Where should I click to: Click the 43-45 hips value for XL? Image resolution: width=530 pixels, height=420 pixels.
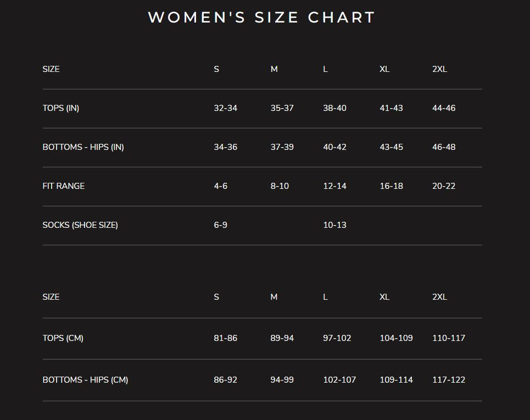click(391, 147)
